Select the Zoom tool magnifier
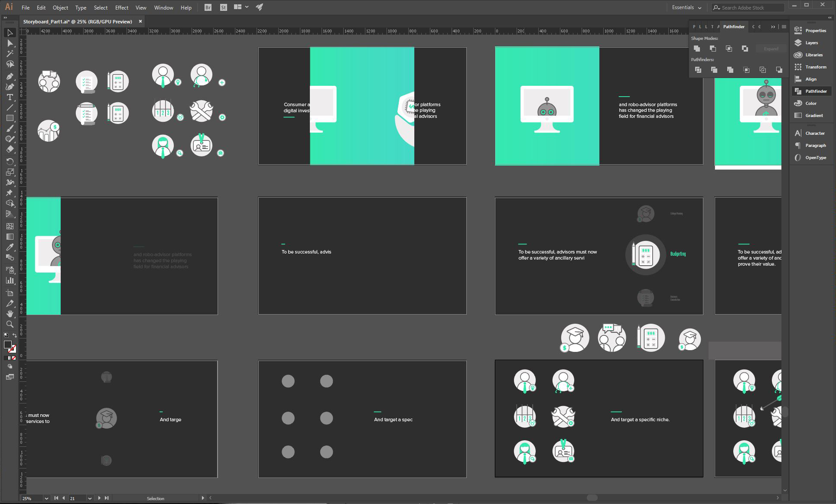 tap(10, 324)
